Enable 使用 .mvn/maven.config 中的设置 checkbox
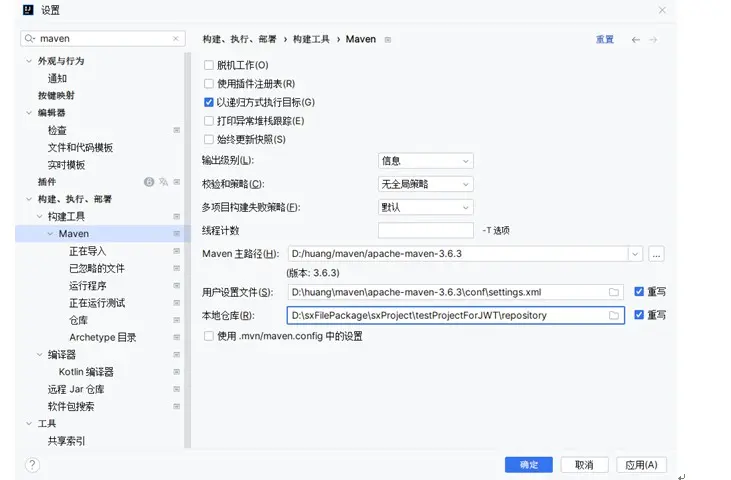731x480 pixels. click(x=209, y=336)
